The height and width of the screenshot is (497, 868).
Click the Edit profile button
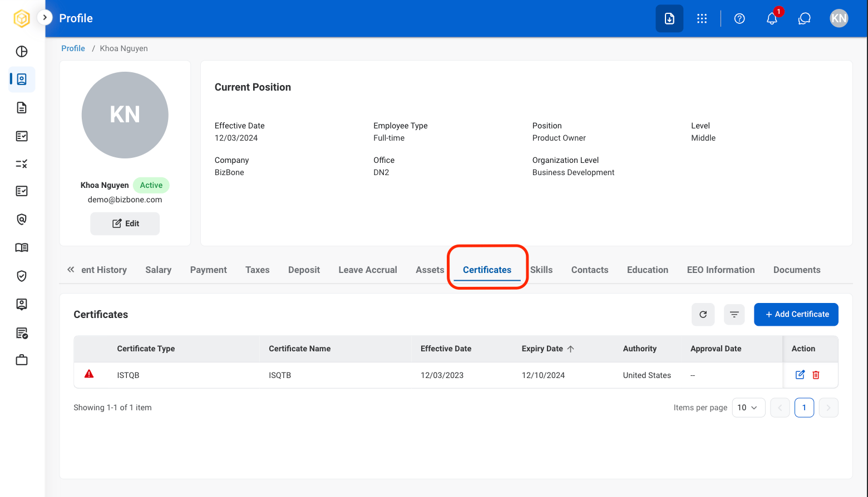coord(125,223)
